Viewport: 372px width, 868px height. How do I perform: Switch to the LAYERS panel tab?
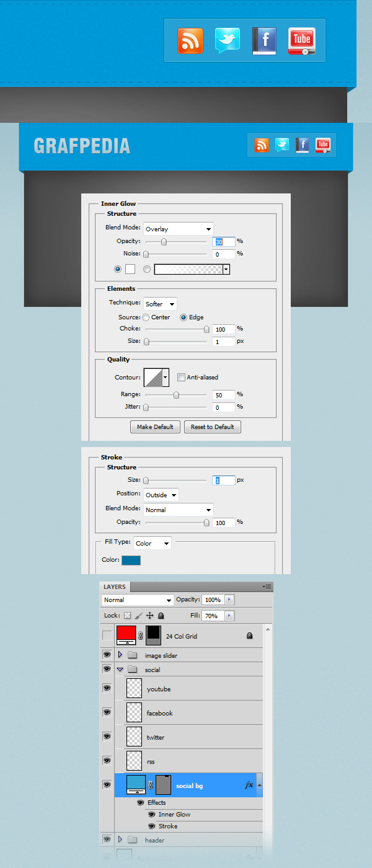coord(115,587)
